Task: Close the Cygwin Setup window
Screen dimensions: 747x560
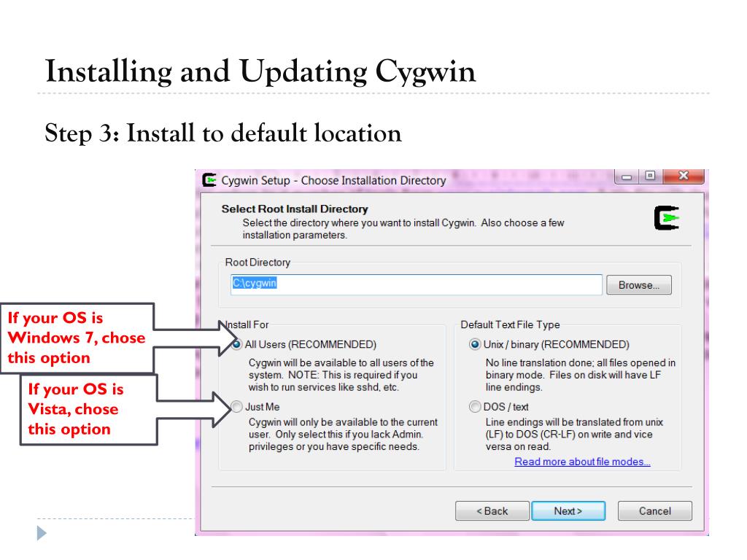Action: point(684,176)
